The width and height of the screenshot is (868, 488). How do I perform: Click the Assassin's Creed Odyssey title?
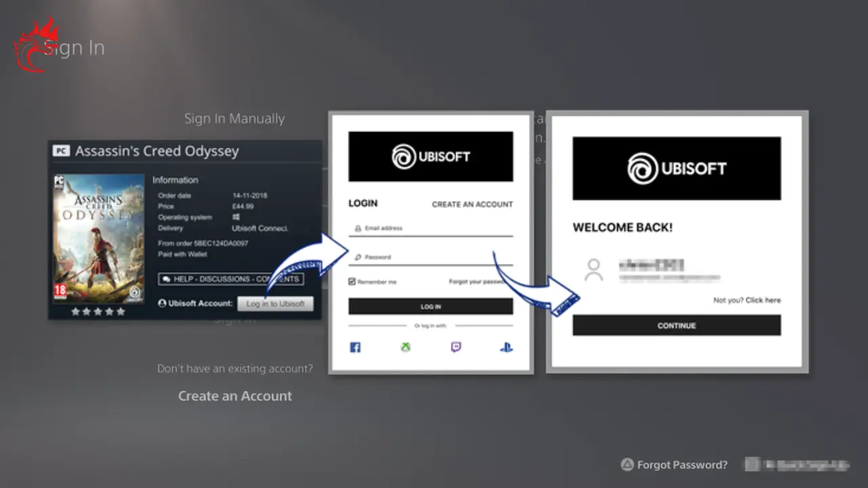click(157, 150)
